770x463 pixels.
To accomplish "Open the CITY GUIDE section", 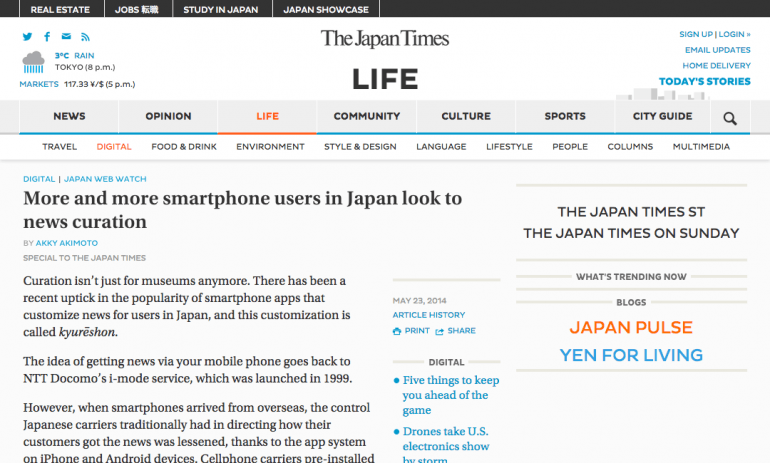I will (662, 116).
